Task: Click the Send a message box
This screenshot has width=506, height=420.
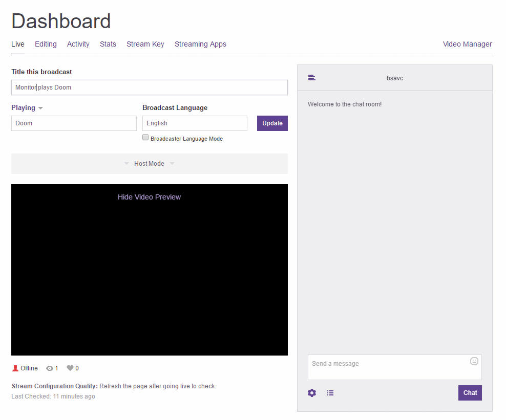Action: (x=395, y=367)
